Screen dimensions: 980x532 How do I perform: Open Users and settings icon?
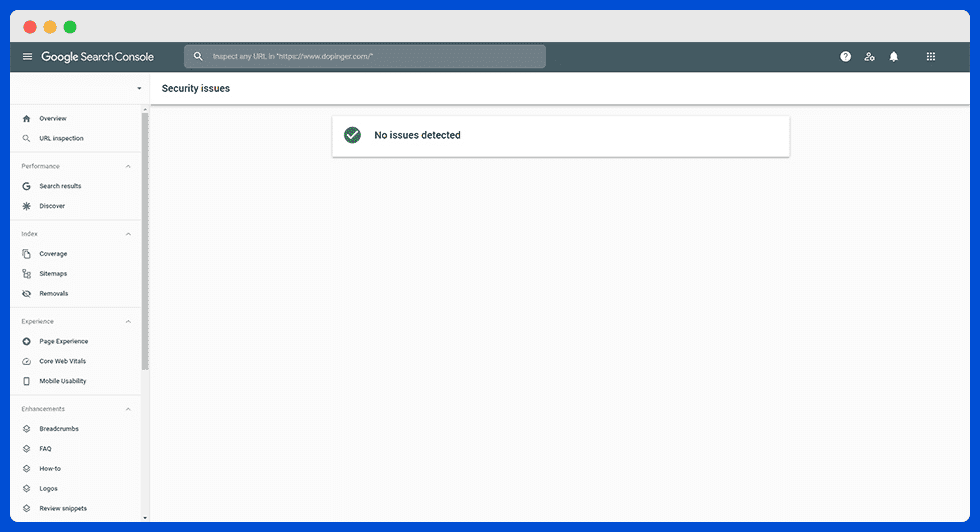pos(869,56)
